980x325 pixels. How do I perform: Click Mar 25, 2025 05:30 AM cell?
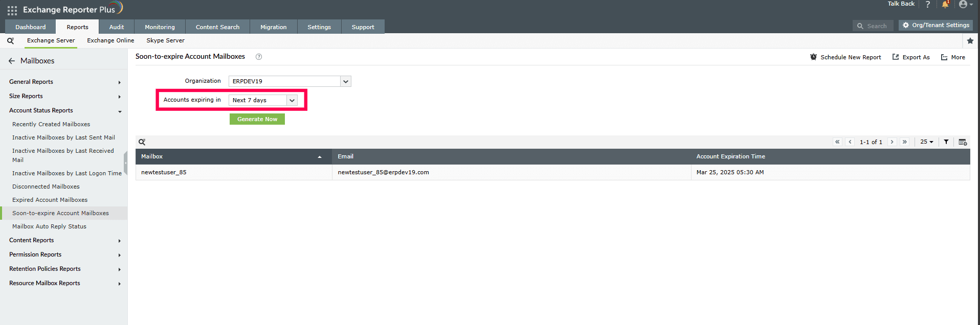(831, 172)
